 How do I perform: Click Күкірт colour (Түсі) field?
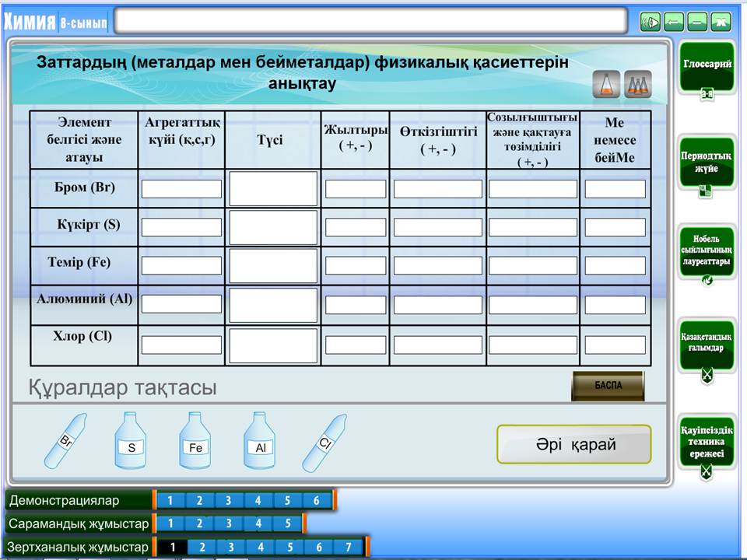273,228
